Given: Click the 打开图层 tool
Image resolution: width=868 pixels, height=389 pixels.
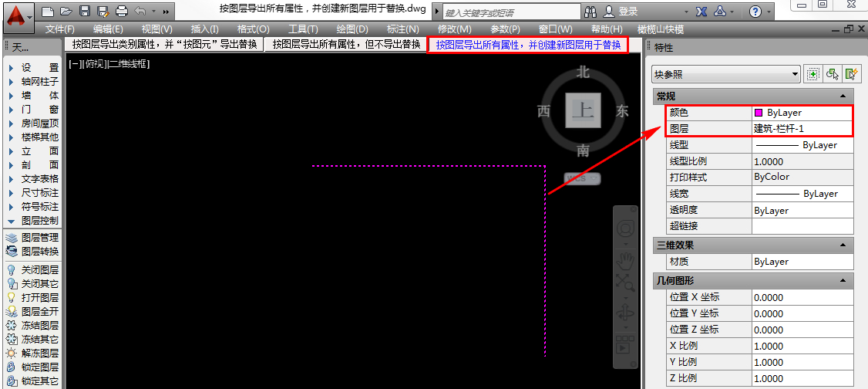Looking at the screenshot, I should 32,298.
